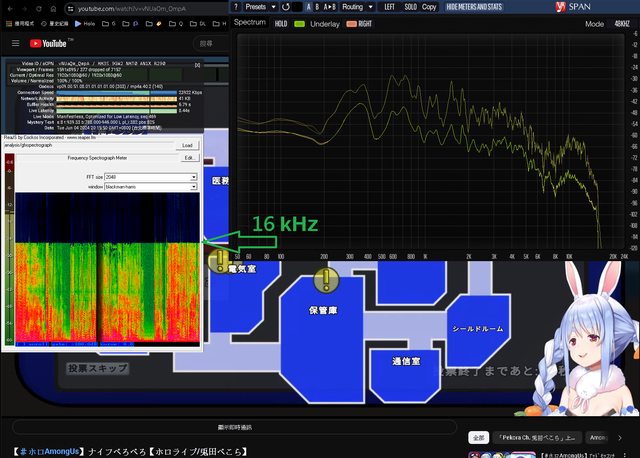Open the recommended video more options icon
This screenshot has height=458, width=640.
point(625,455)
